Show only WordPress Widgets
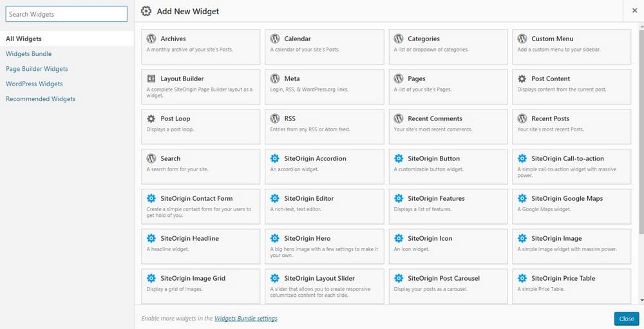 click(x=34, y=84)
